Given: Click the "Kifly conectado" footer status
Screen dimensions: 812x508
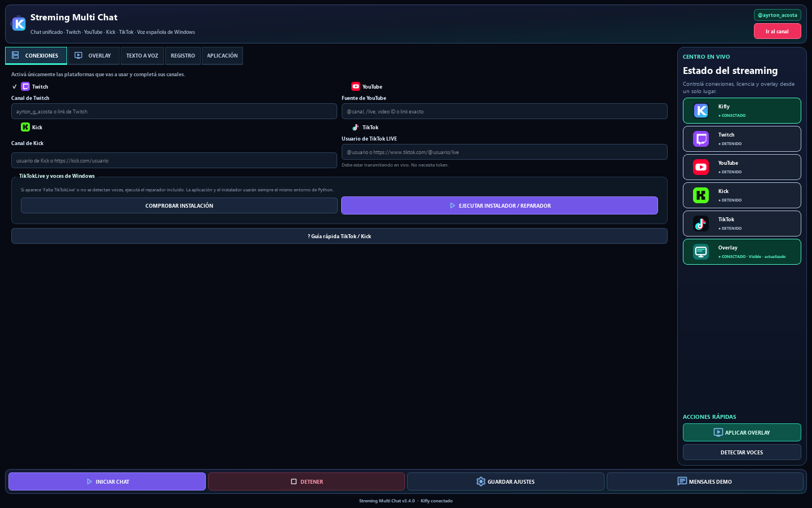Looking at the screenshot, I should (436, 501).
